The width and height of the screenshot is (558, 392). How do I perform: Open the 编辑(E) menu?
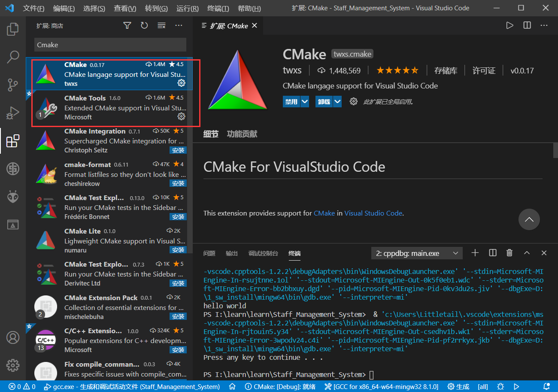click(64, 8)
